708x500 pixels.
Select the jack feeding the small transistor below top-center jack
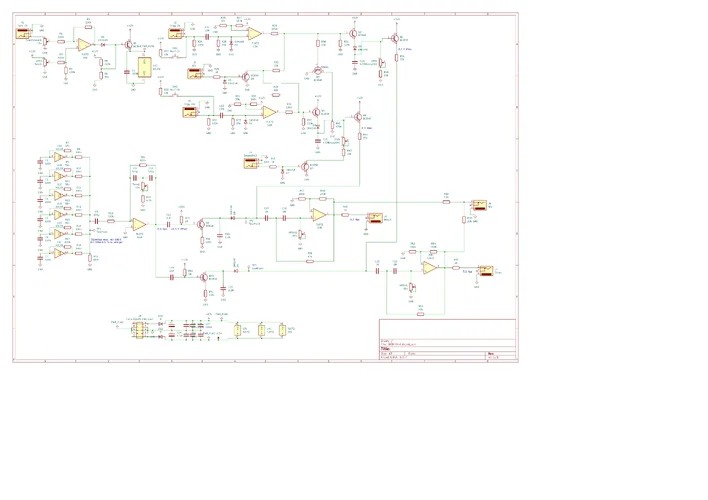pyautogui.click(x=195, y=73)
